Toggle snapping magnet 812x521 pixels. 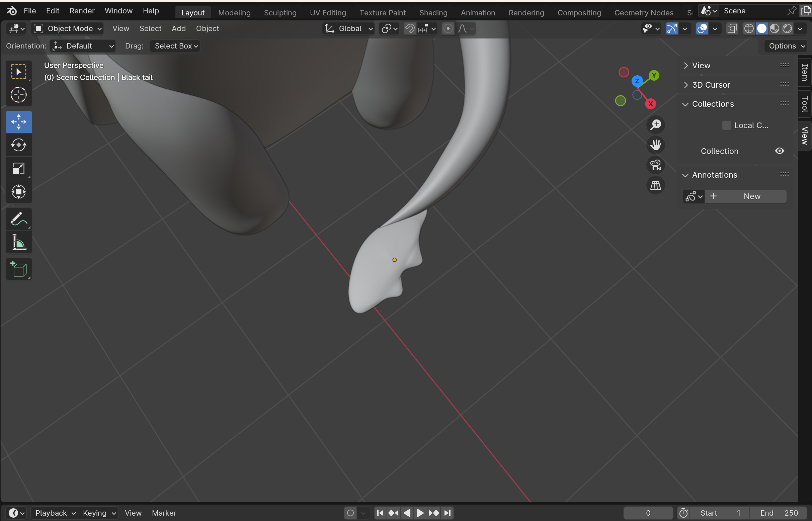point(410,29)
